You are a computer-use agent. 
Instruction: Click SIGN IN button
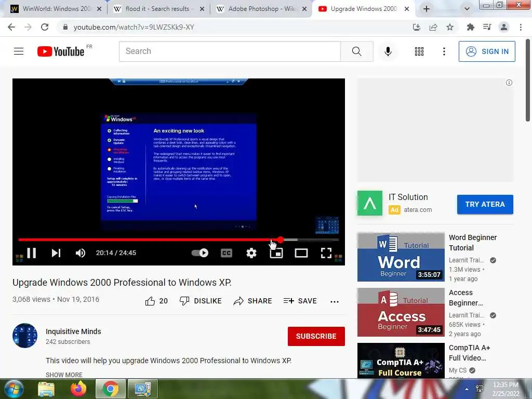coord(487,51)
